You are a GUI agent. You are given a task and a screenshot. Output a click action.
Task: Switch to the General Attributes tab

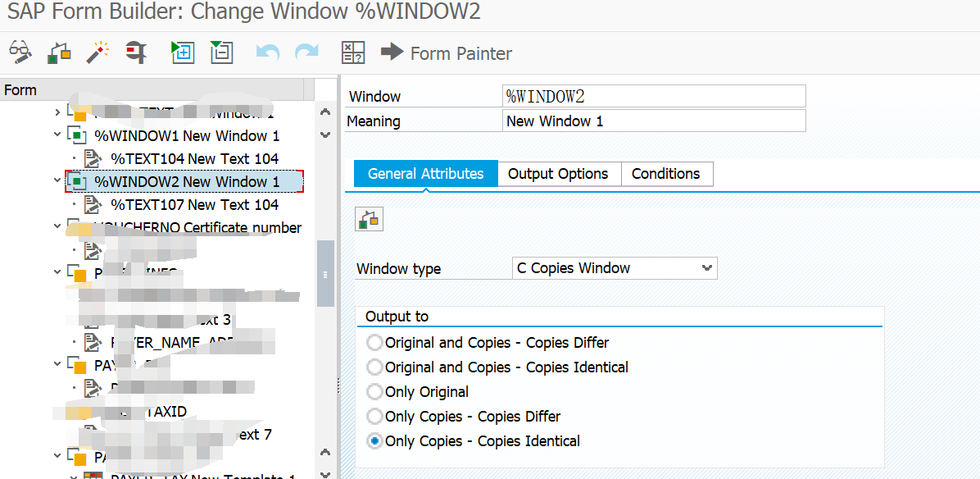pos(425,173)
